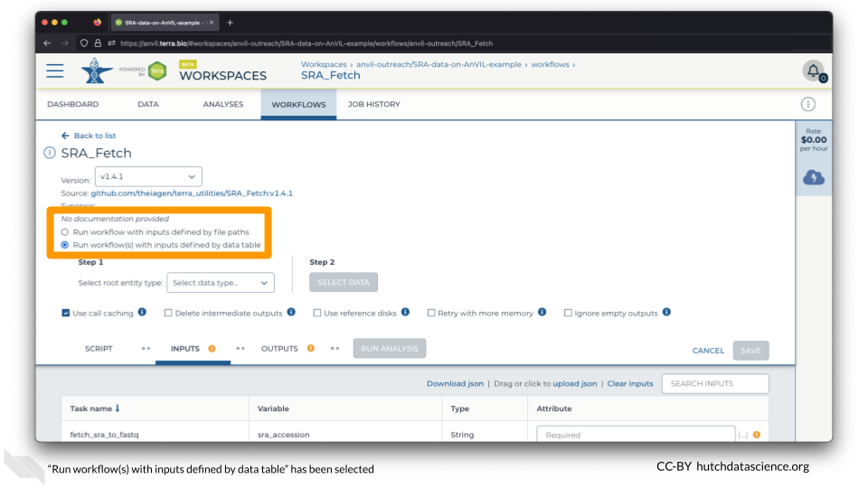868x488 pixels.
Task: Show info about call caching
Action: click(x=142, y=312)
